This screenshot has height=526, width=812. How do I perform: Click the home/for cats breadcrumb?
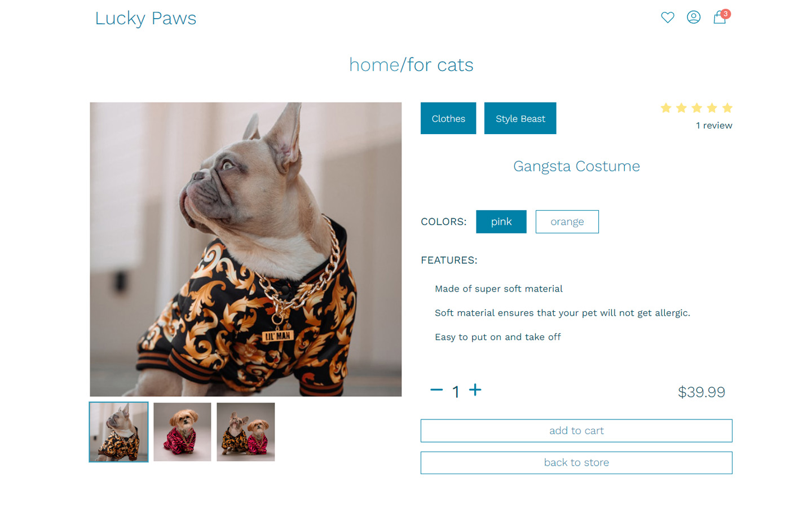click(x=411, y=65)
